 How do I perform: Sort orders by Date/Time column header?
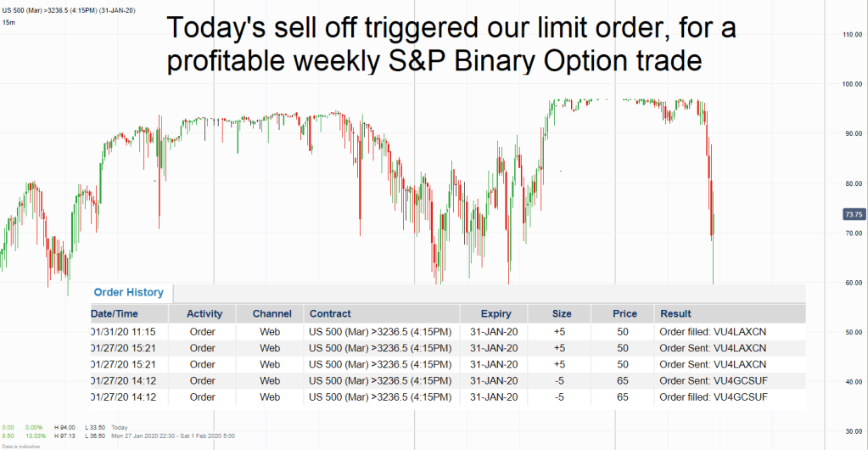[115, 313]
